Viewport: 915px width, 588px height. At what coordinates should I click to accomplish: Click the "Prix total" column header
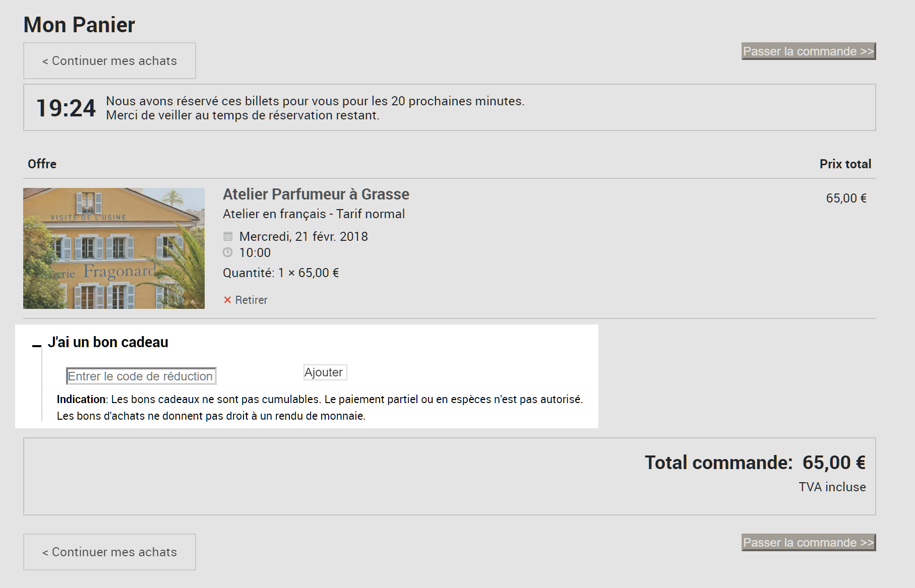click(x=845, y=164)
